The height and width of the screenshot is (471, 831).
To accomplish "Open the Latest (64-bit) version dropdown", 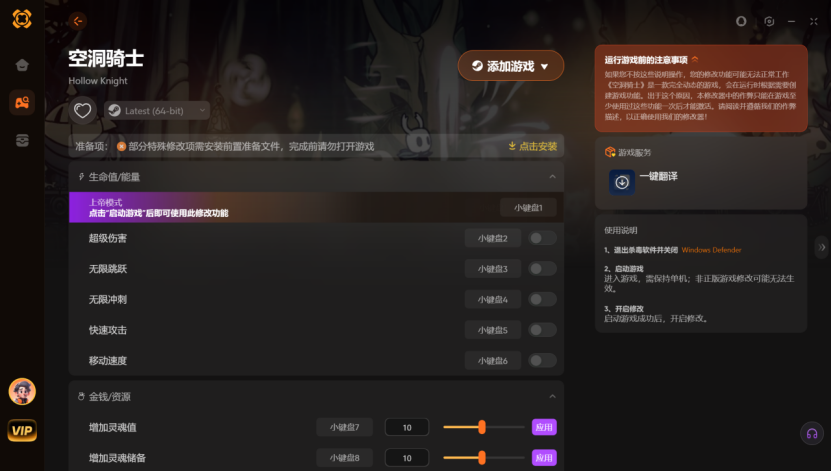I will pyautogui.click(x=157, y=111).
